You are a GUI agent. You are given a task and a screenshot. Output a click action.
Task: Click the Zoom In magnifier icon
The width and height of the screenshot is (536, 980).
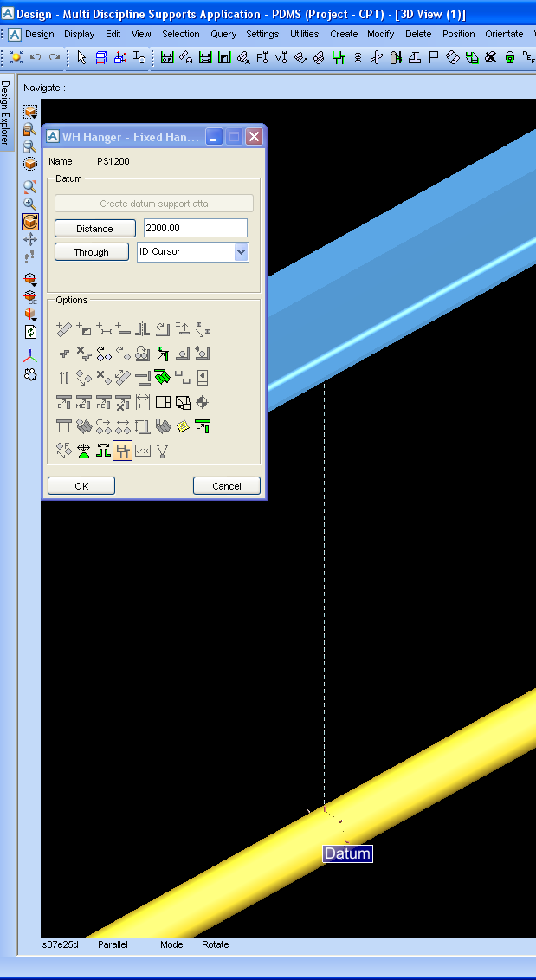pos(30,204)
